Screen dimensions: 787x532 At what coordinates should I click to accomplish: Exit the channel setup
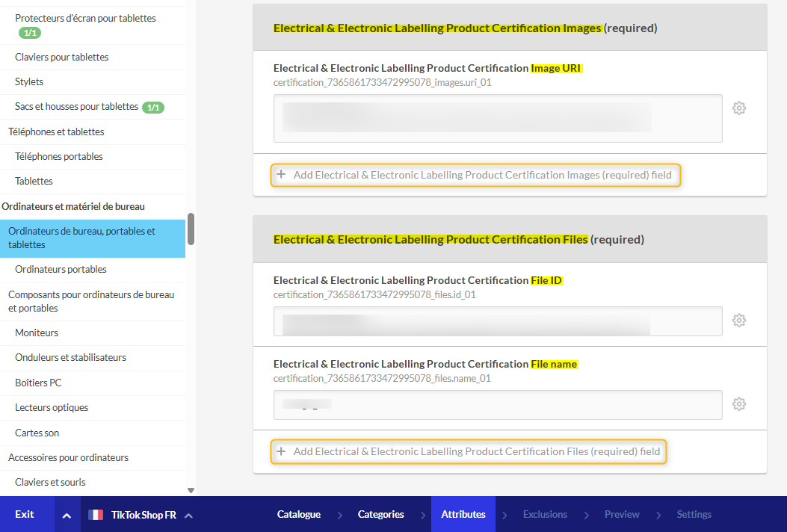[25, 514]
